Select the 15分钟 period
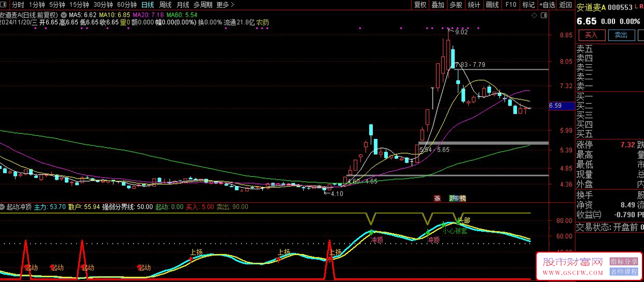Screen dimensions: 644x282 pyautogui.click(x=79, y=5)
